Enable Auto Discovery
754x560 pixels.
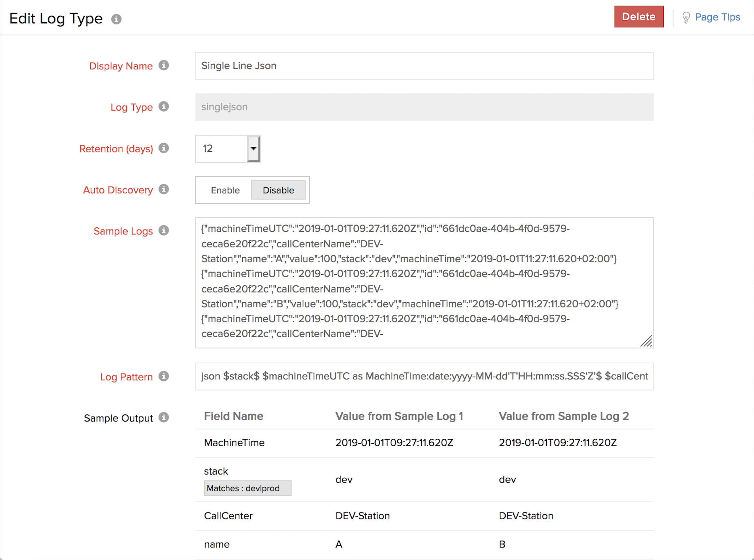(x=225, y=190)
